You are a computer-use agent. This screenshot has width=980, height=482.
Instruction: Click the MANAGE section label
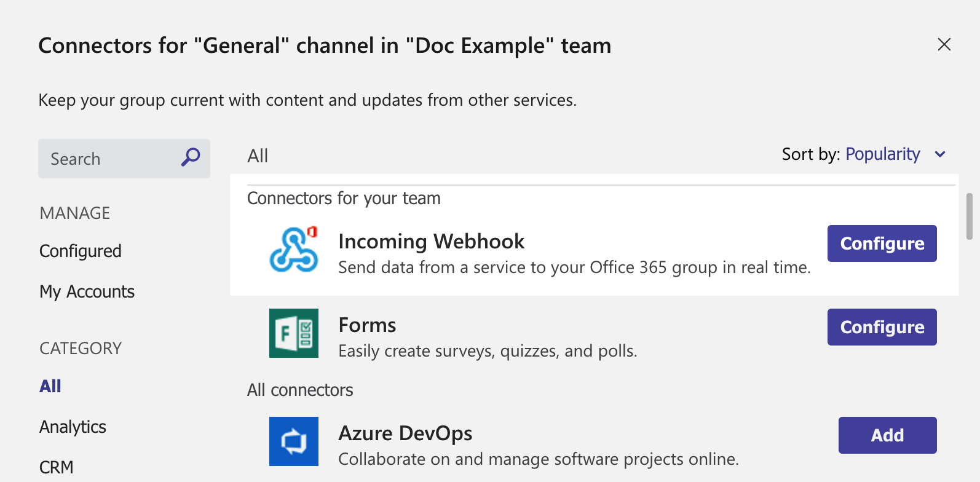(x=74, y=213)
